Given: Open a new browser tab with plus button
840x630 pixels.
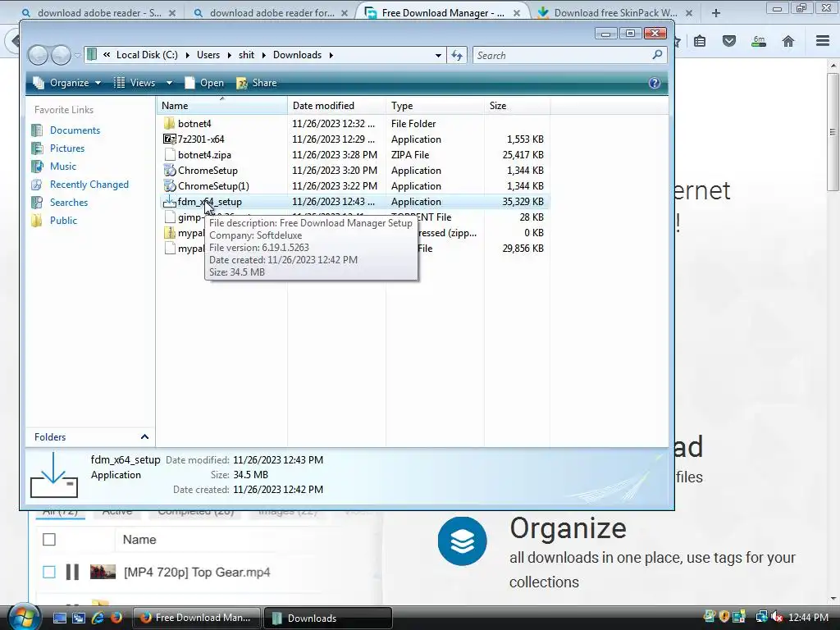Looking at the screenshot, I should coord(715,13).
